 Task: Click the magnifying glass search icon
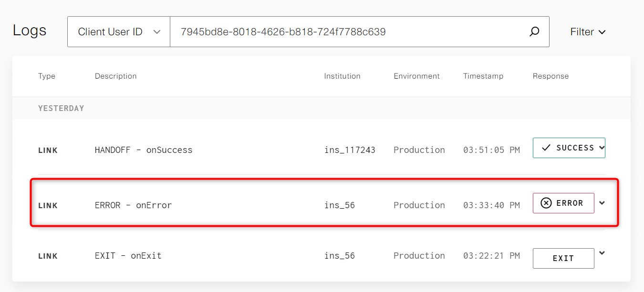coord(534,31)
